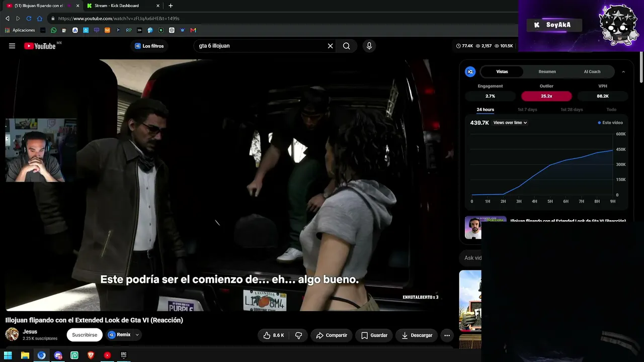Open Epic Games Launcher from the taskbar

click(124, 355)
